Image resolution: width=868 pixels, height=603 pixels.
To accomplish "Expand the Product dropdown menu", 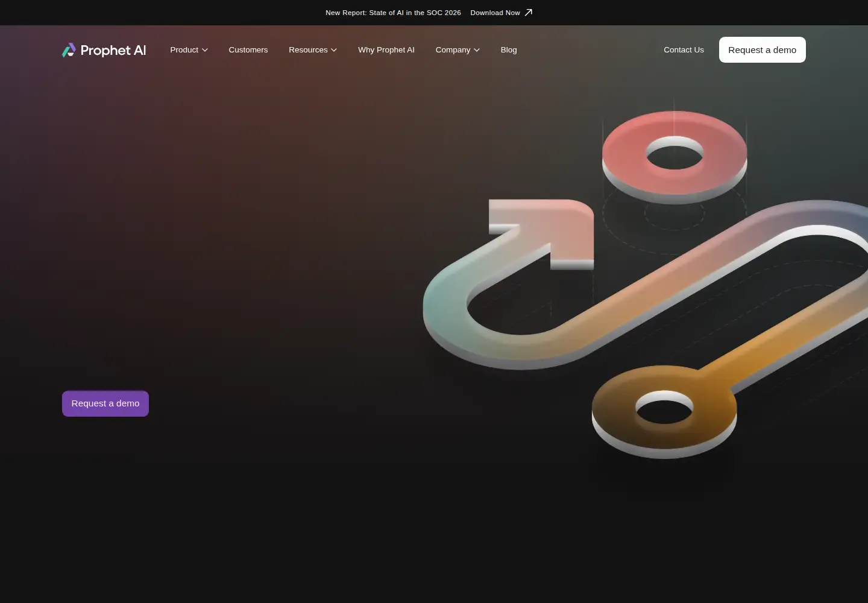I will point(189,50).
